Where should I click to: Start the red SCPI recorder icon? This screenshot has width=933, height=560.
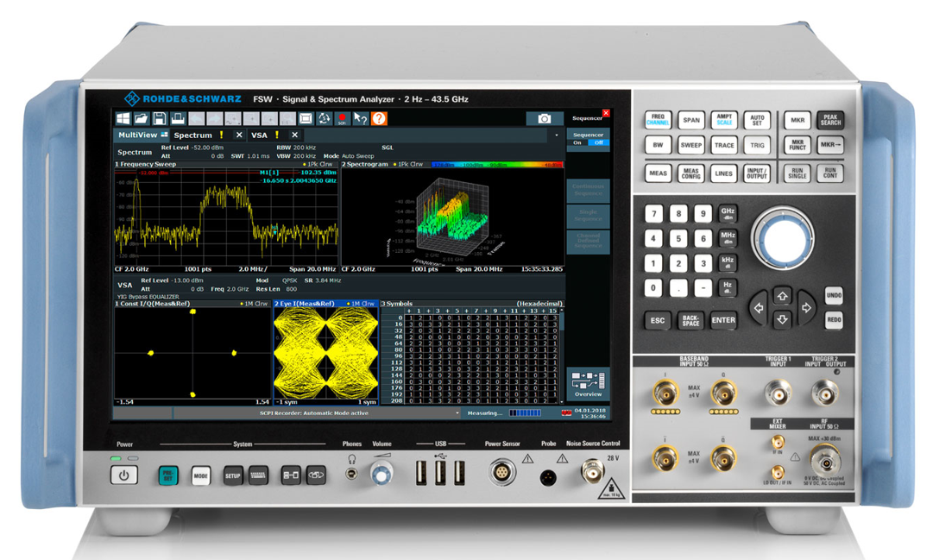point(342,118)
